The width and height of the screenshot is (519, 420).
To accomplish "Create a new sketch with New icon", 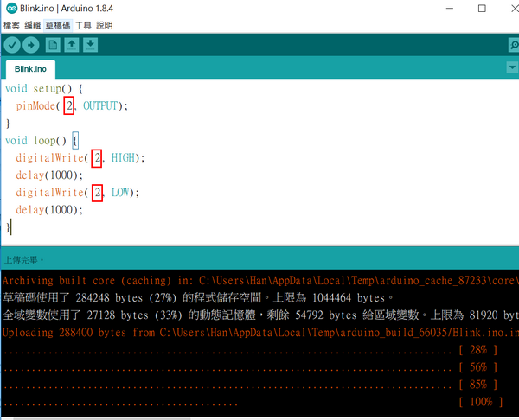I will tap(53, 45).
